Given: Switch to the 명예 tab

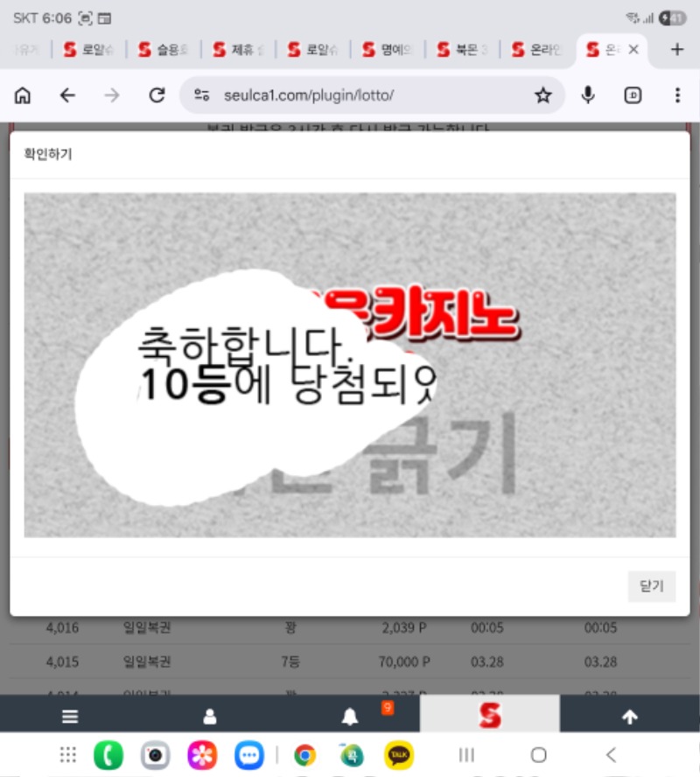Looking at the screenshot, I should (x=388, y=50).
